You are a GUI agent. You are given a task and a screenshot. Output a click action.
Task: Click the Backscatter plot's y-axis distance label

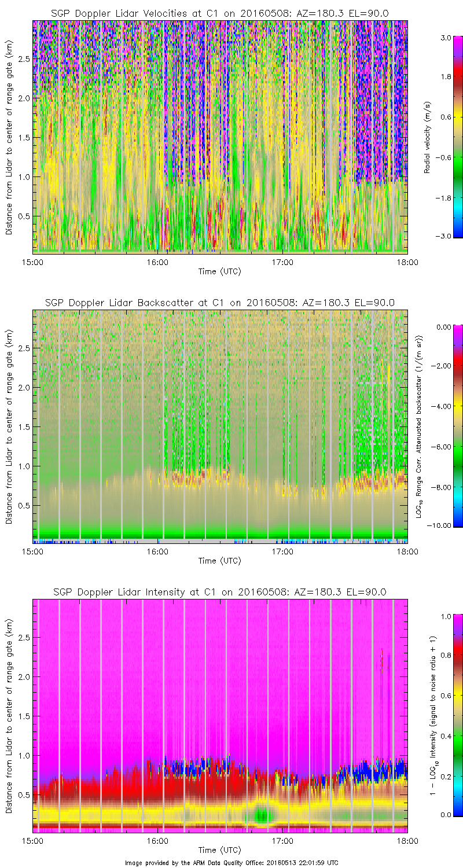(9, 426)
